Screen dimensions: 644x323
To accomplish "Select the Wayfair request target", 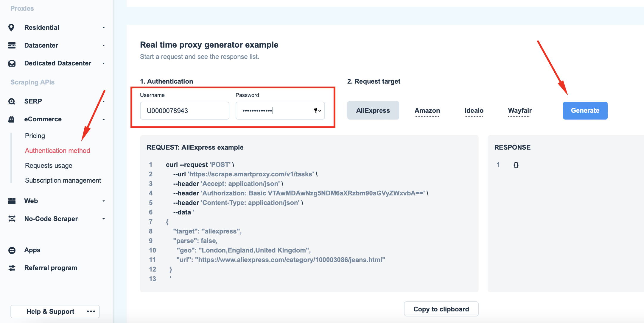I will [519, 111].
